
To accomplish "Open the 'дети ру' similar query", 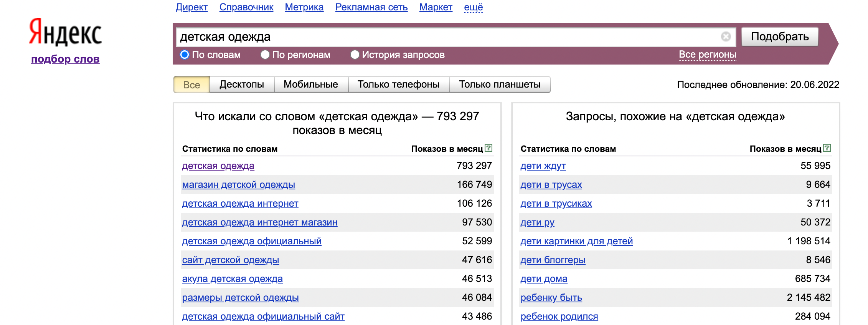I will pyautogui.click(x=537, y=222).
